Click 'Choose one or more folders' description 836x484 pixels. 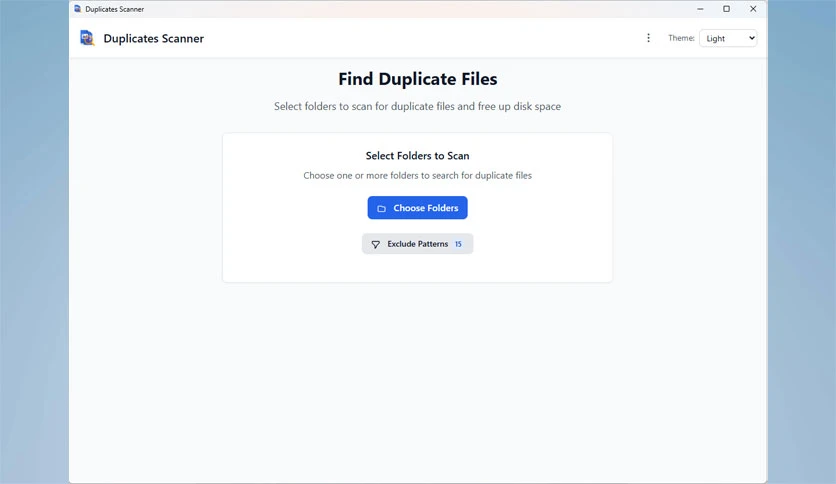pyautogui.click(x=417, y=175)
